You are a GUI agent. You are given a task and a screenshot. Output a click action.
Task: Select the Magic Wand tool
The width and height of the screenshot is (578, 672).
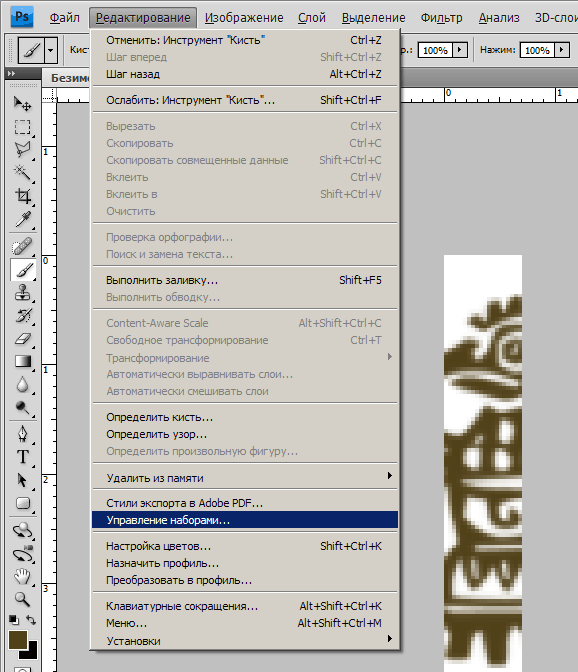[22, 173]
